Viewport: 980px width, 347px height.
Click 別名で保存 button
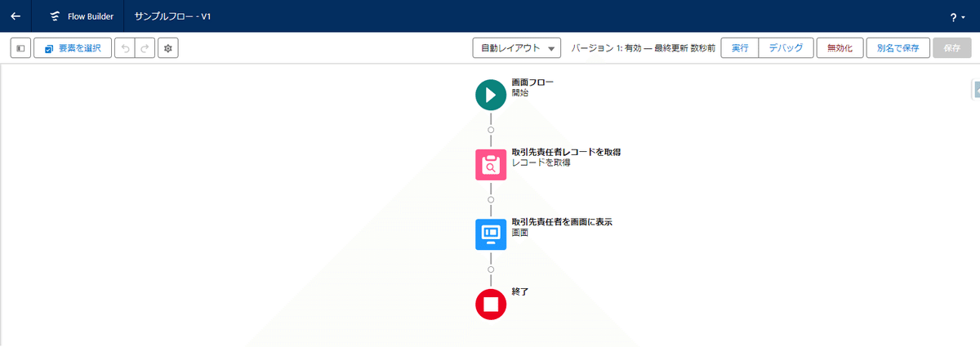(x=898, y=48)
